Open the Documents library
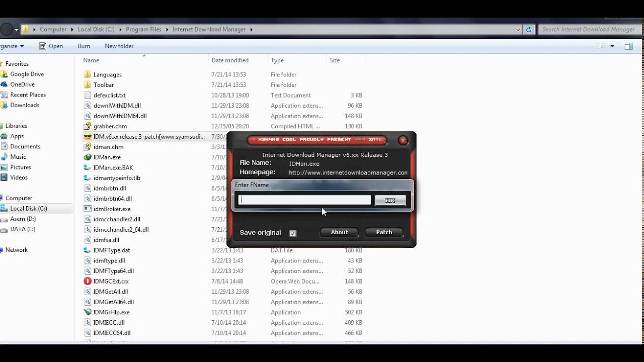The width and height of the screenshot is (644, 362). (x=25, y=147)
